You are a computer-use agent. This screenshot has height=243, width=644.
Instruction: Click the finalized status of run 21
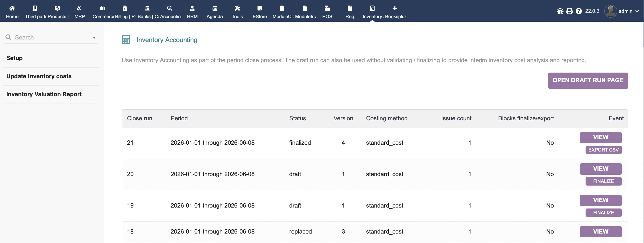300,143
